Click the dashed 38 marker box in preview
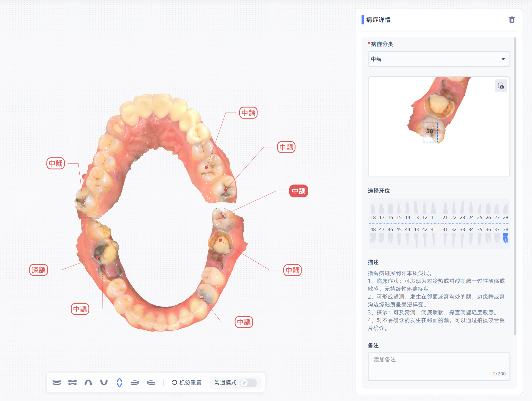The image size is (532, 401). pos(430,132)
